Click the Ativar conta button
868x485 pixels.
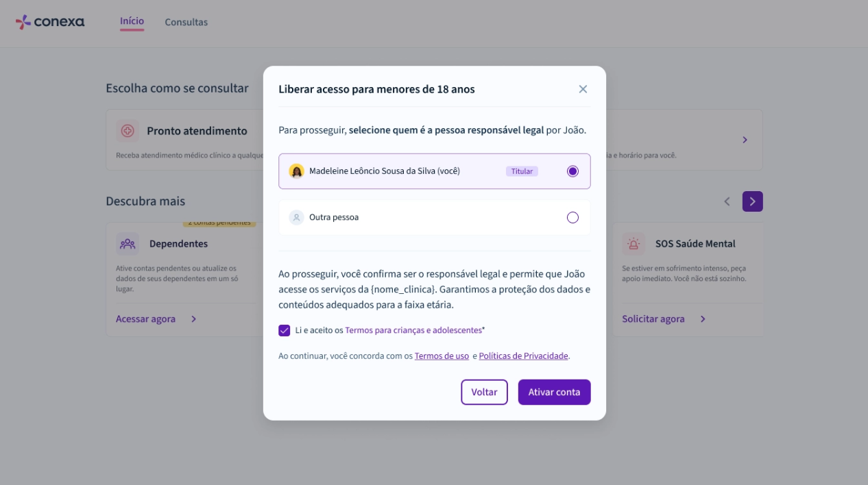[554, 392]
